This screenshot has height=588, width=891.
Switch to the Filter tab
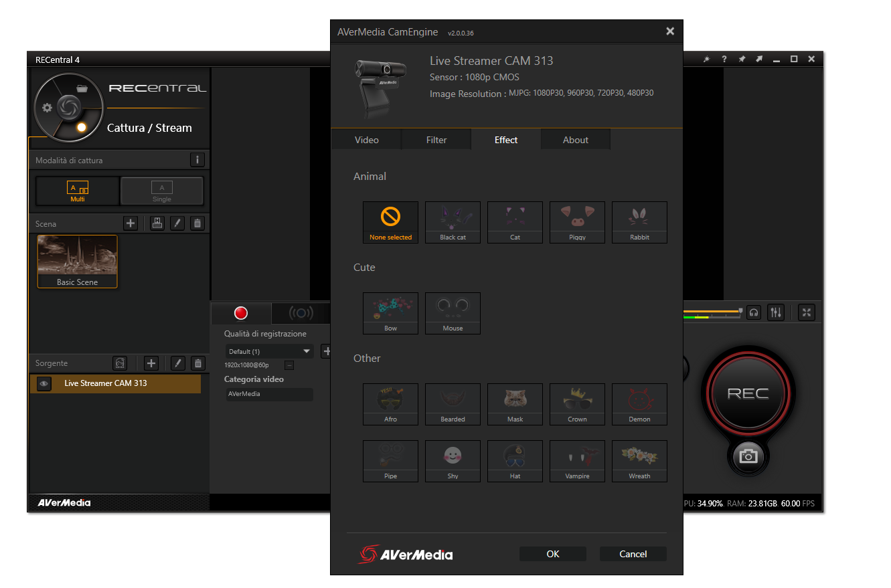436,140
